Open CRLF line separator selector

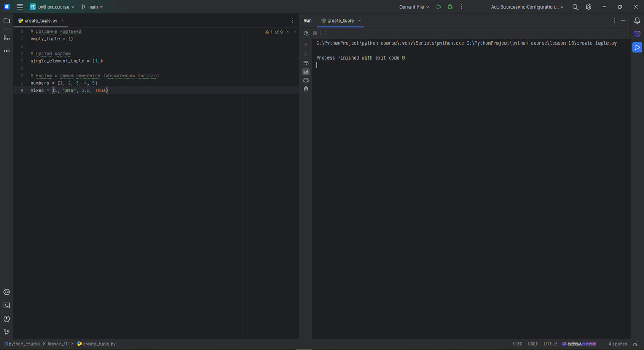point(533,344)
